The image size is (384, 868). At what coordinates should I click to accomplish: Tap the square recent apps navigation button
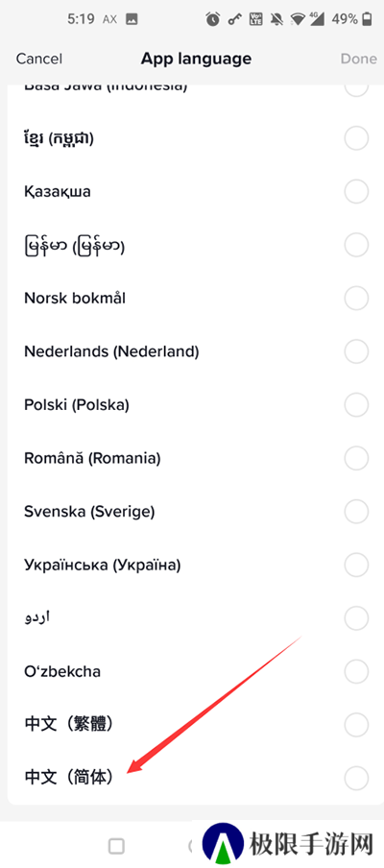pyautogui.click(x=116, y=846)
